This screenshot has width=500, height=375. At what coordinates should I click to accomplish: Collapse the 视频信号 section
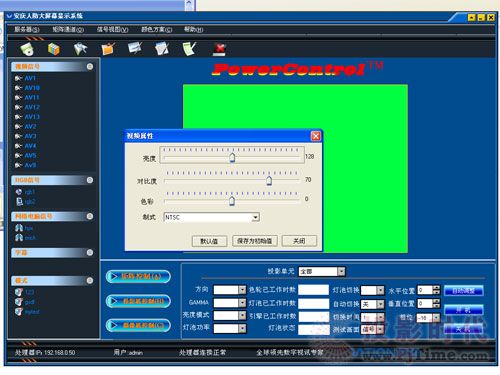(x=90, y=67)
